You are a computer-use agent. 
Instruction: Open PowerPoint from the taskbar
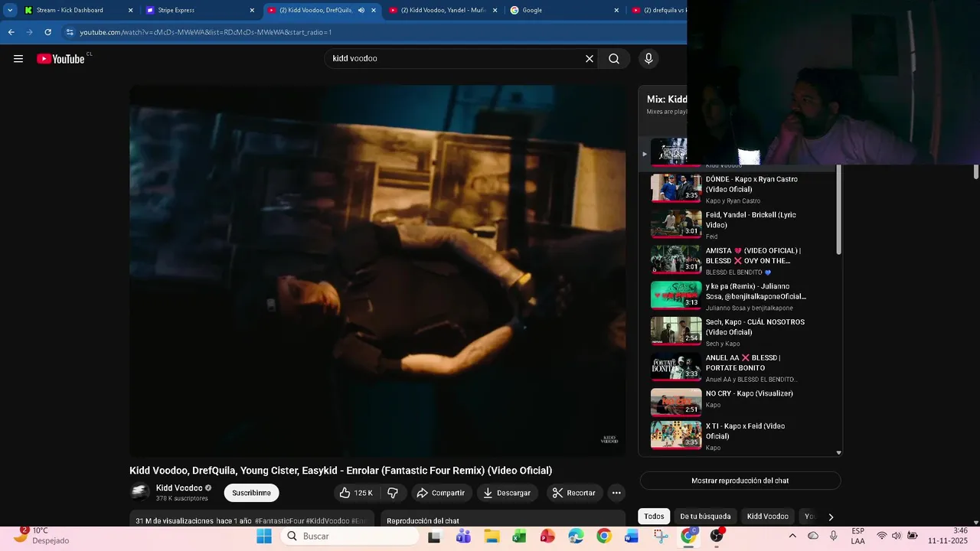[547, 536]
